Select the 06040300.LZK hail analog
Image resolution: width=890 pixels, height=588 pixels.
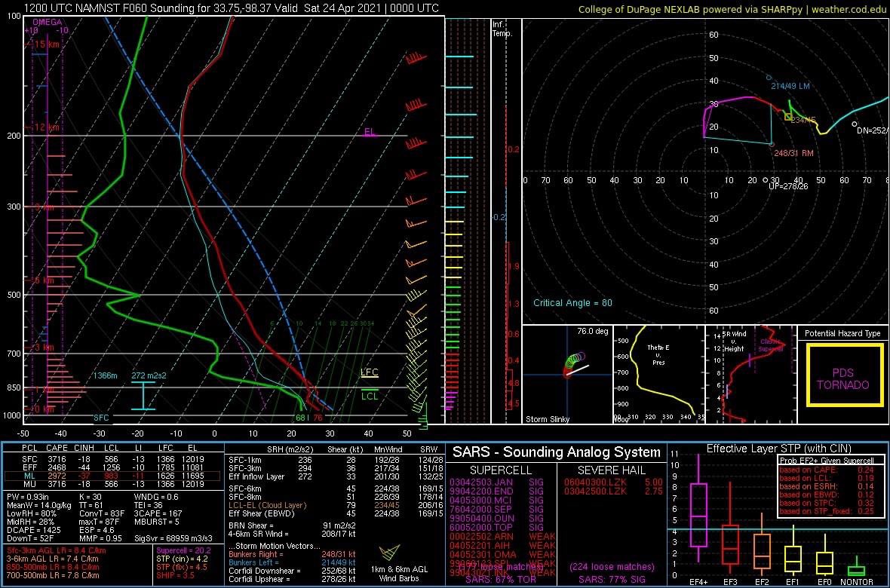tap(613, 482)
